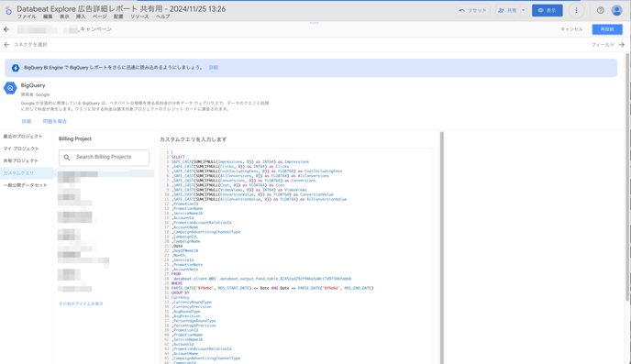Click the GROUP BY line in query

181,292
